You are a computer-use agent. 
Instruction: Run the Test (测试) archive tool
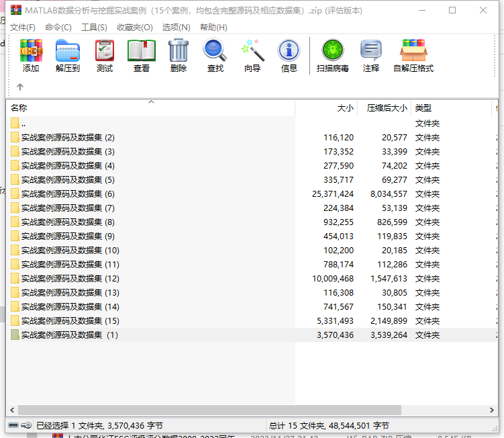coord(105,50)
